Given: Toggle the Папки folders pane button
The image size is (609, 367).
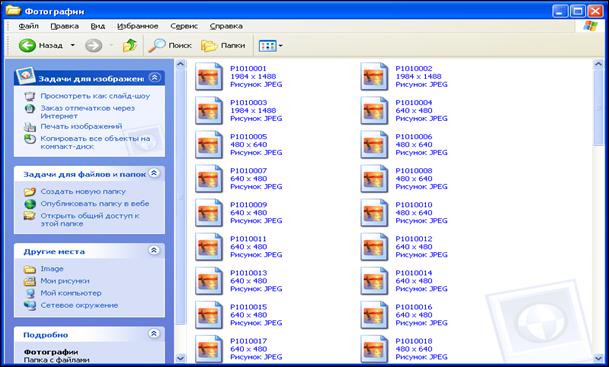Looking at the screenshot, I should (223, 45).
